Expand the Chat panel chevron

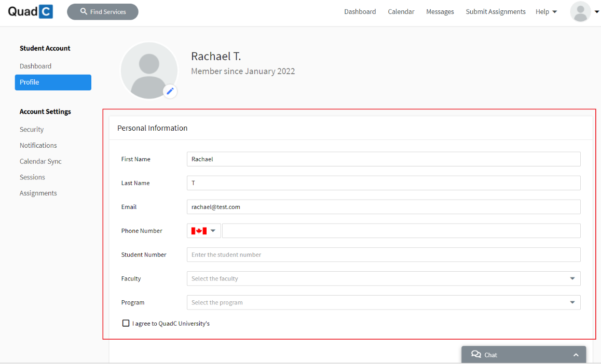pyautogui.click(x=576, y=355)
